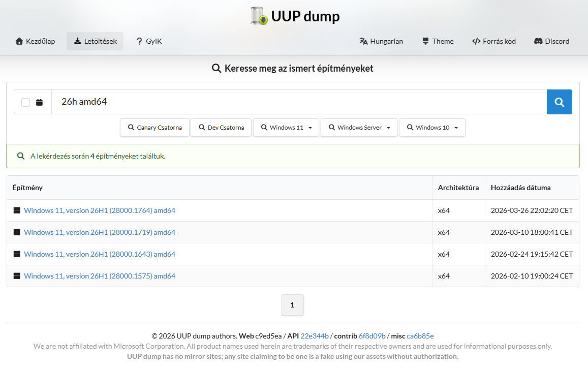Click the Windows icon beside build 28000.1764
The image size is (588, 370).
(17, 210)
